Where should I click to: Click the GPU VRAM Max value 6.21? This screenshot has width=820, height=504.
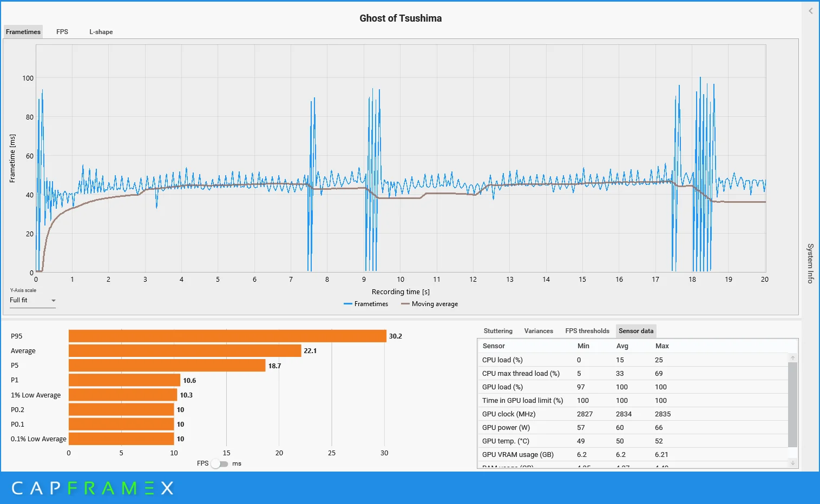click(661, 455)
